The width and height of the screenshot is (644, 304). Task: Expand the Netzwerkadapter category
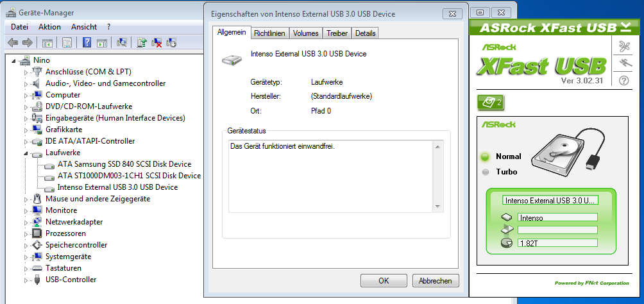(x=26, y=223)
